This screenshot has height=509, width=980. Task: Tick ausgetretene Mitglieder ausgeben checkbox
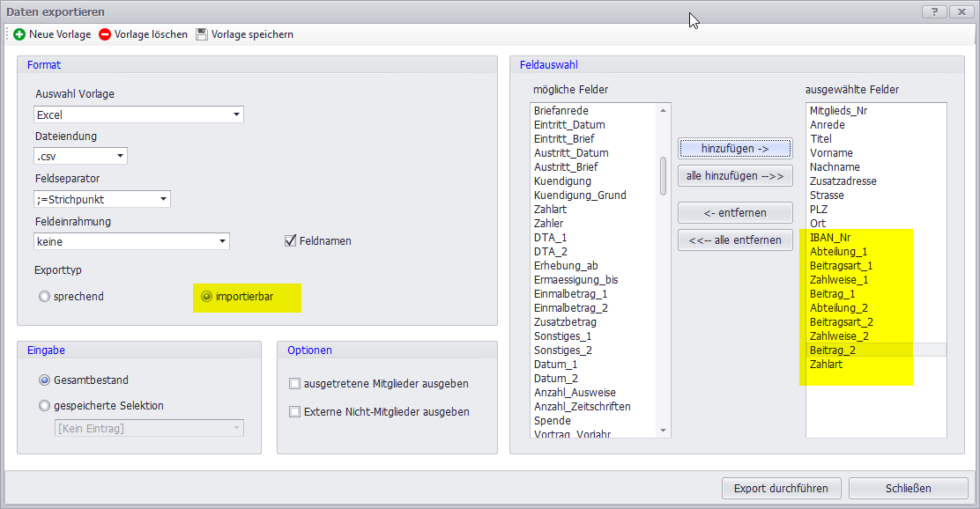295,384
